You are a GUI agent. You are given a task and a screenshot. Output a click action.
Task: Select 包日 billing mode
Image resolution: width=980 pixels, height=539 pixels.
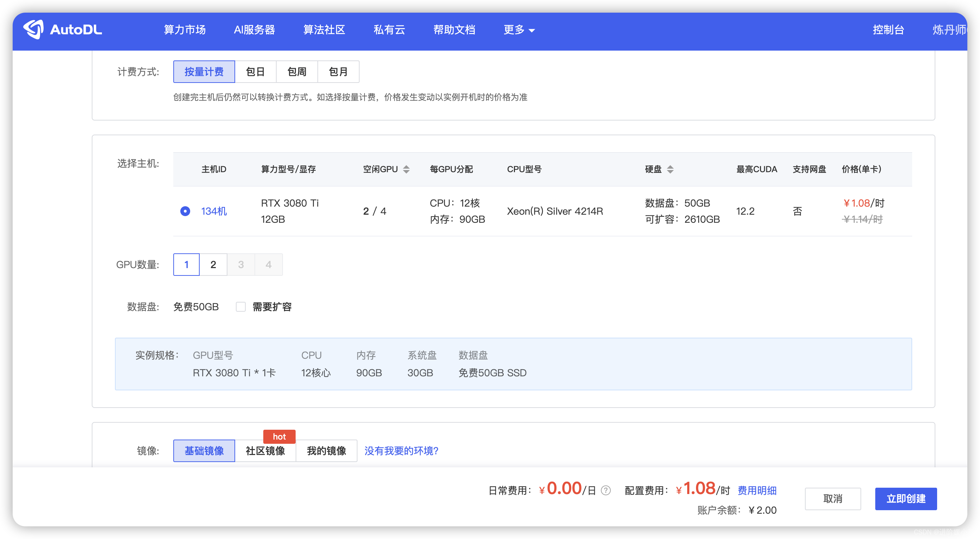pos(255,72)
